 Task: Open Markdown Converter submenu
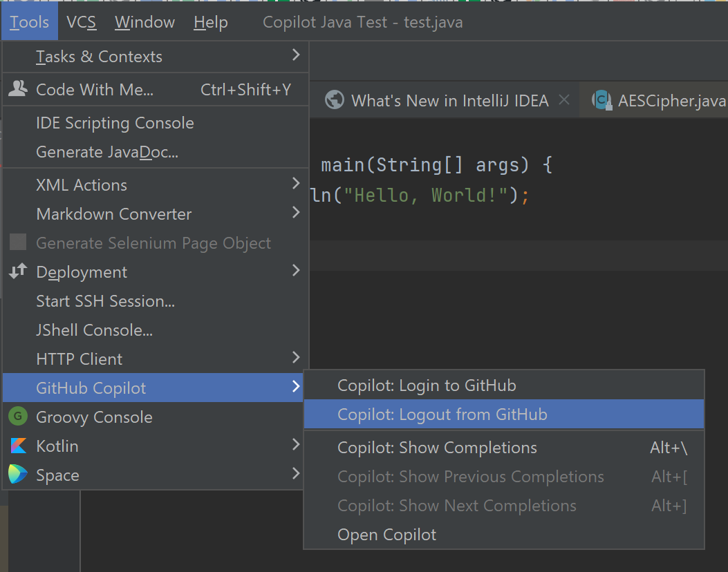(156, 214)
